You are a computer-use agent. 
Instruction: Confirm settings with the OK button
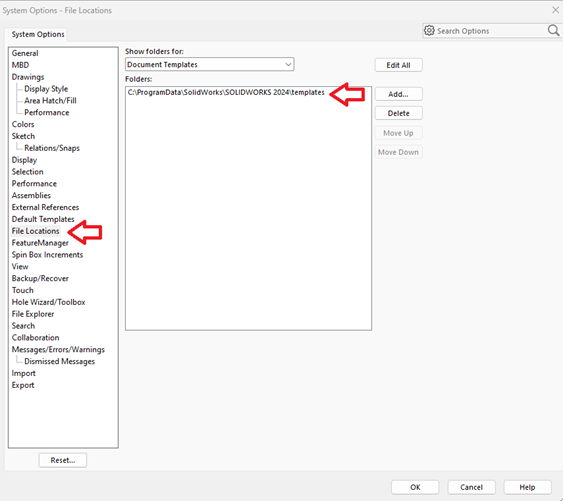click(x=415, y=487)
